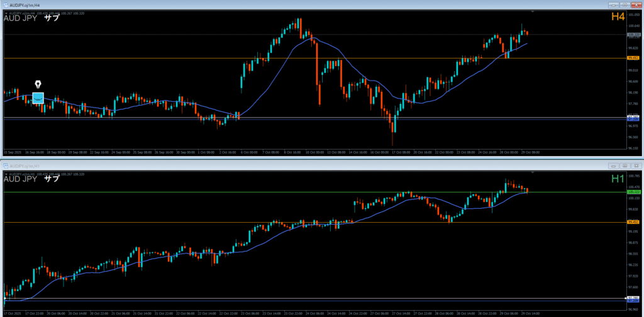Click the pen nib icon on H4 chart

[38, 85]
